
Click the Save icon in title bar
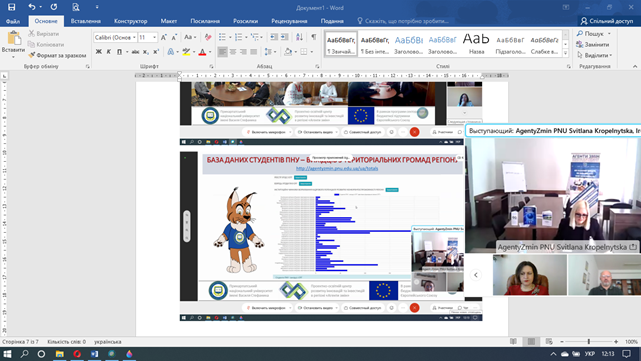11,7
